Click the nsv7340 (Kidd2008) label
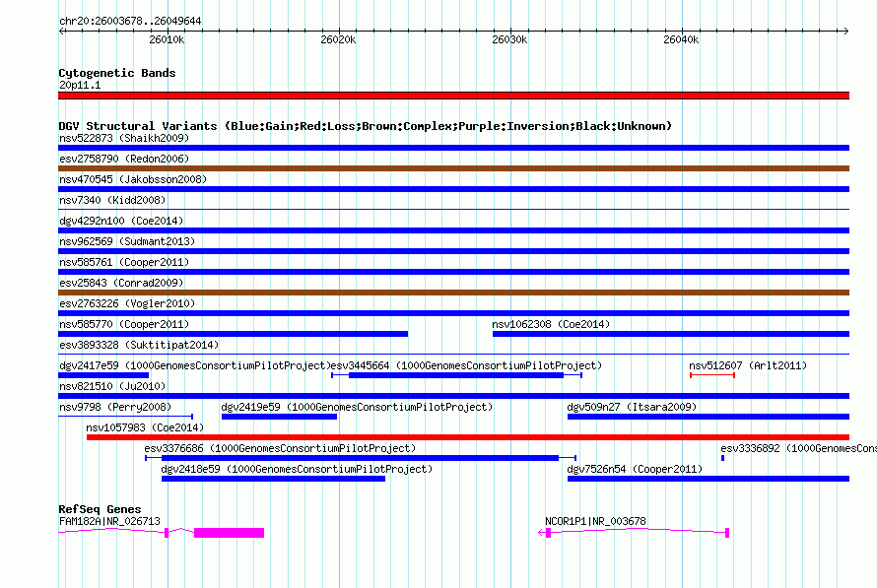 (x=112, y=200)
